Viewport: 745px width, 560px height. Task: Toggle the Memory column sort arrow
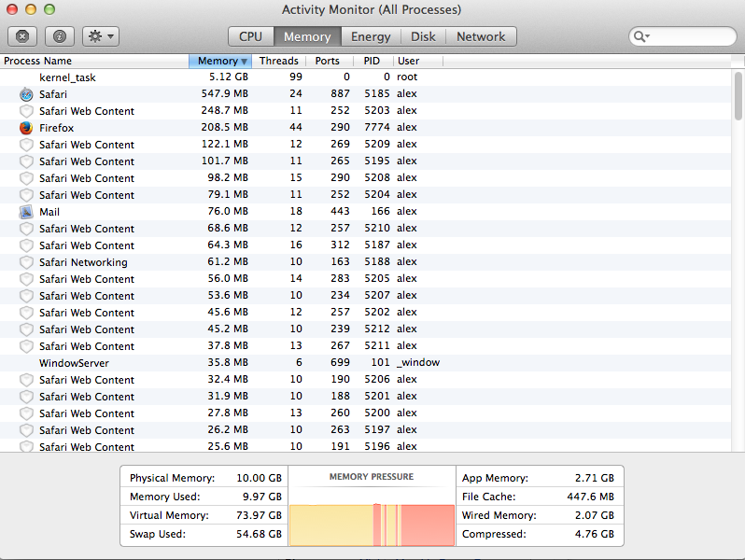244,62
